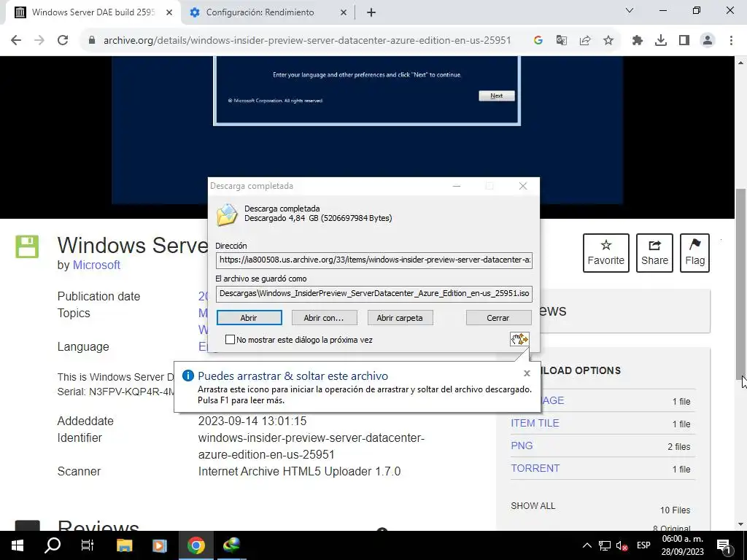Reload the archive.org page
The image size is (747, 560).
pos(63,41)
